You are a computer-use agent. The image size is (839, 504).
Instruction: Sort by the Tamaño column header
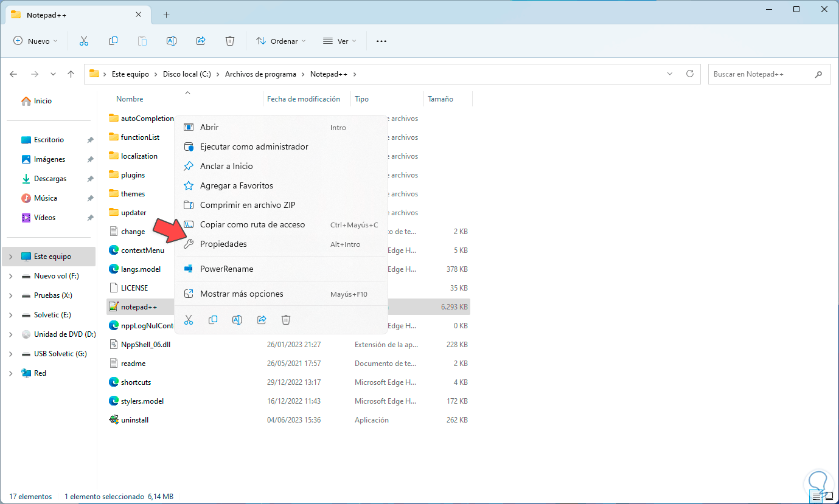click(440, 99)
